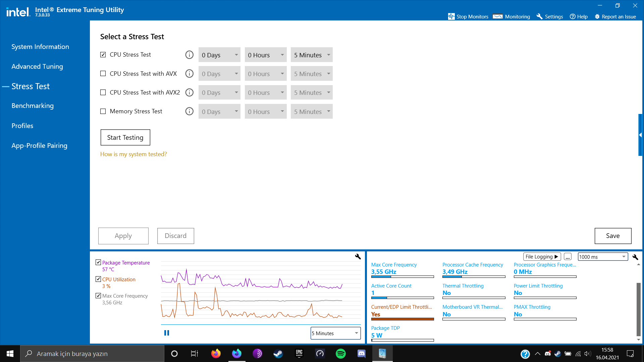The height and width of the screenshot is (362, 644).
Task: Open Spotify from the taskbar
Action: tap(340, 354)
